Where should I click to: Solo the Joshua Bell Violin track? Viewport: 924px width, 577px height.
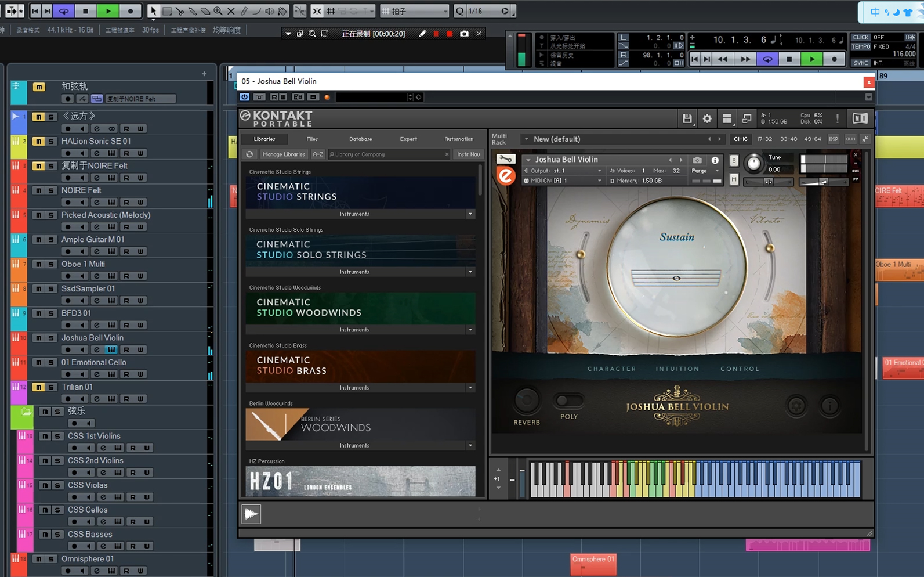(51, 337)
